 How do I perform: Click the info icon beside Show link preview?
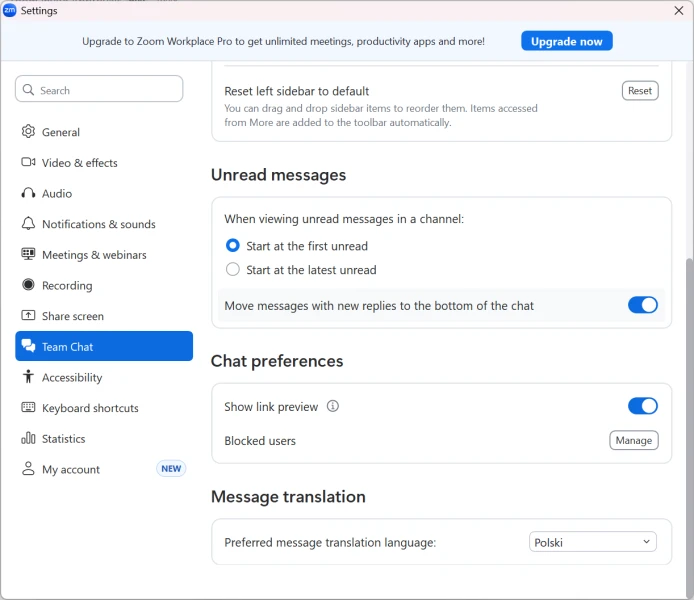333,406
